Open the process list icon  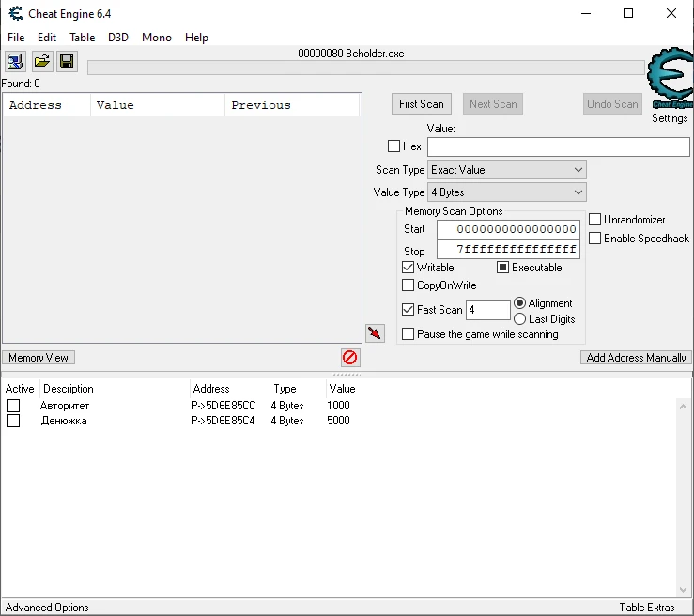(x=15, y=61)
